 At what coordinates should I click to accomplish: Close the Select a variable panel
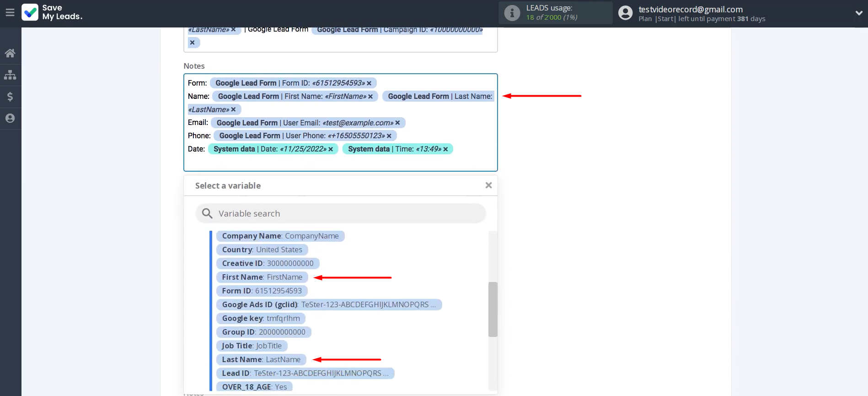(488, 185)
